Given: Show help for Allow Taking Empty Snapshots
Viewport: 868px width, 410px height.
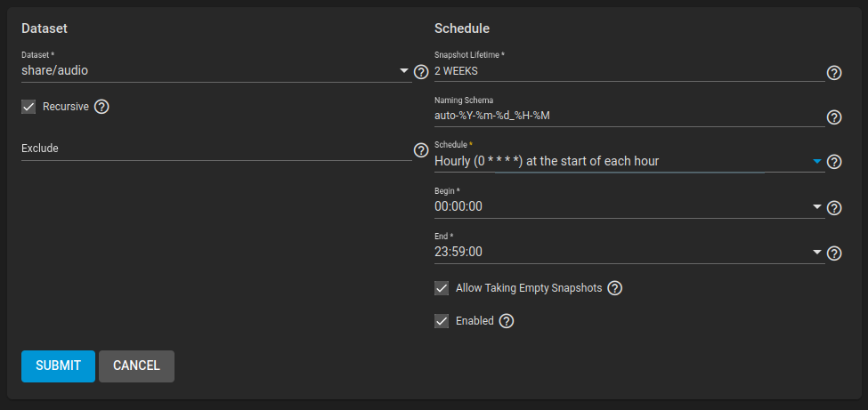Looking at the screenshot, I should [x=614, y=288].
